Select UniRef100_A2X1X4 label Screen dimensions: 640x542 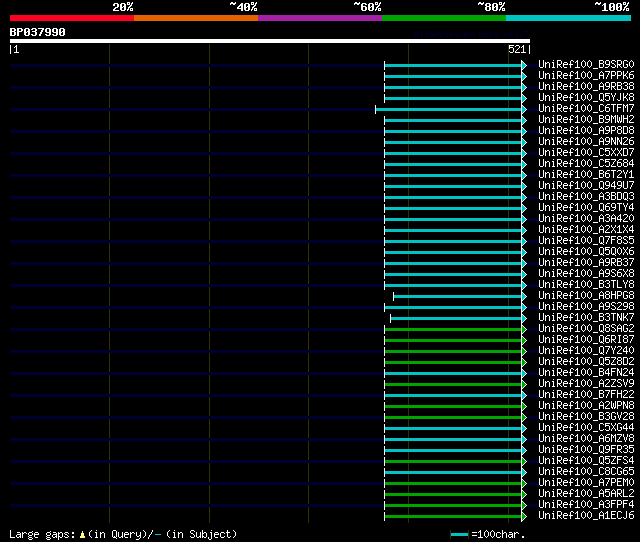click(586, 230)
